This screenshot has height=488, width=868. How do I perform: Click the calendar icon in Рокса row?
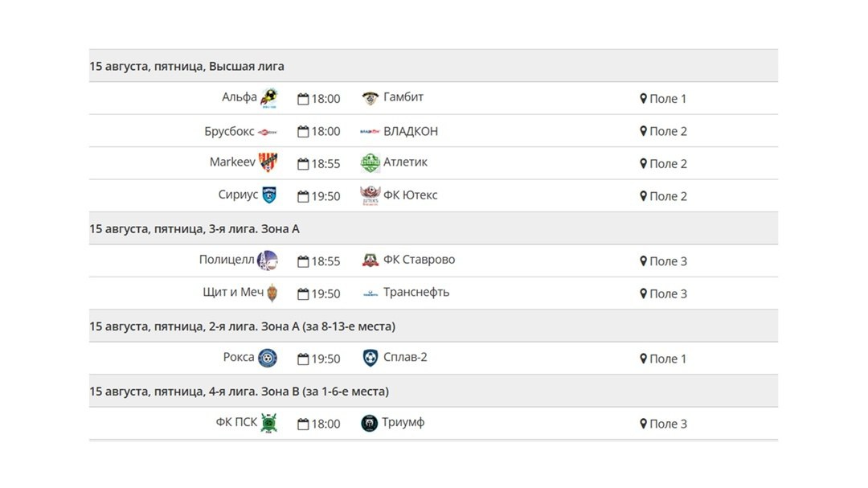[x=303, y=359]
